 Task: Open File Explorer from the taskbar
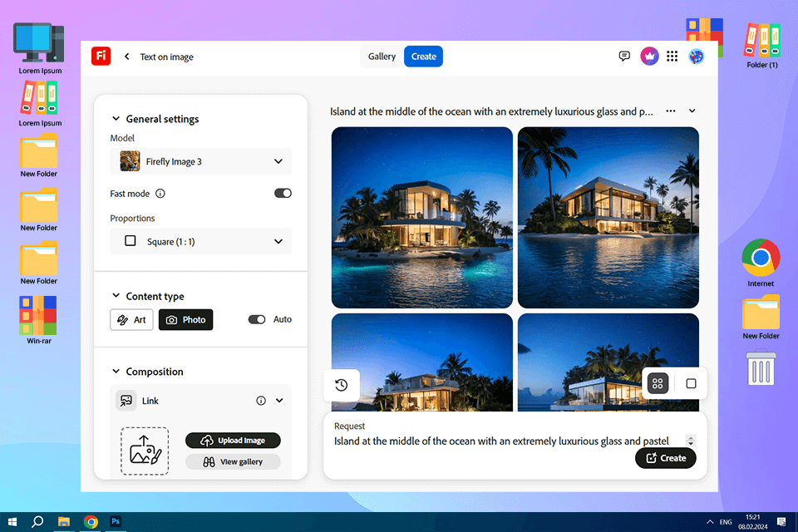point(64,522)
